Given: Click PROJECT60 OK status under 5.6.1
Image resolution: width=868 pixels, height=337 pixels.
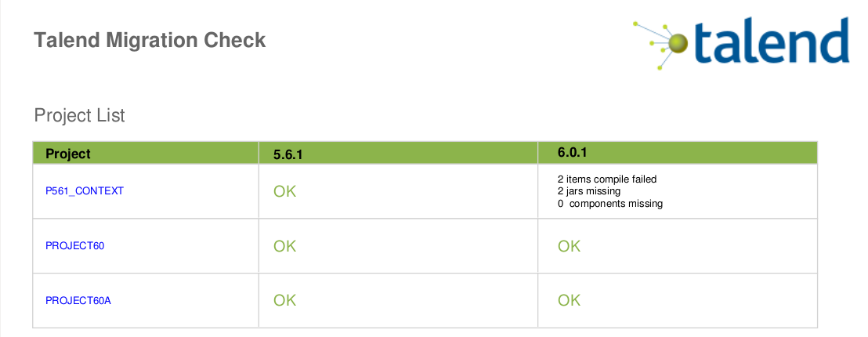Looking at the screenshot, I should pos(285,246).
